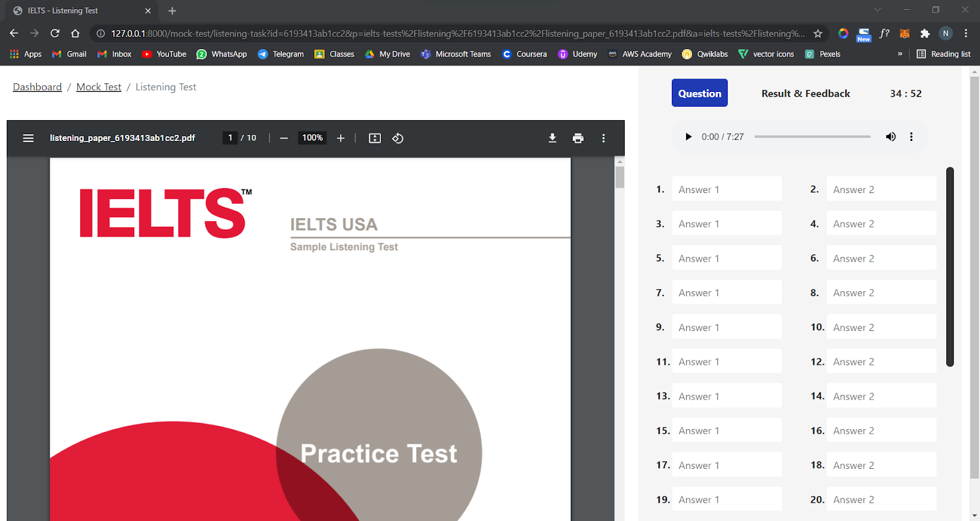The height and width of the screenshot is (521, 980).
Task: Go forward to next page
Action: pyautogui.click(x=34, y=33)
